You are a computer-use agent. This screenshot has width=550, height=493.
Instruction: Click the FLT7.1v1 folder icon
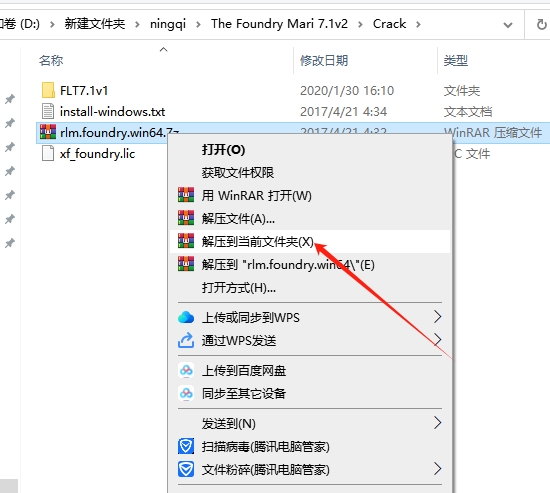[48, 90]
